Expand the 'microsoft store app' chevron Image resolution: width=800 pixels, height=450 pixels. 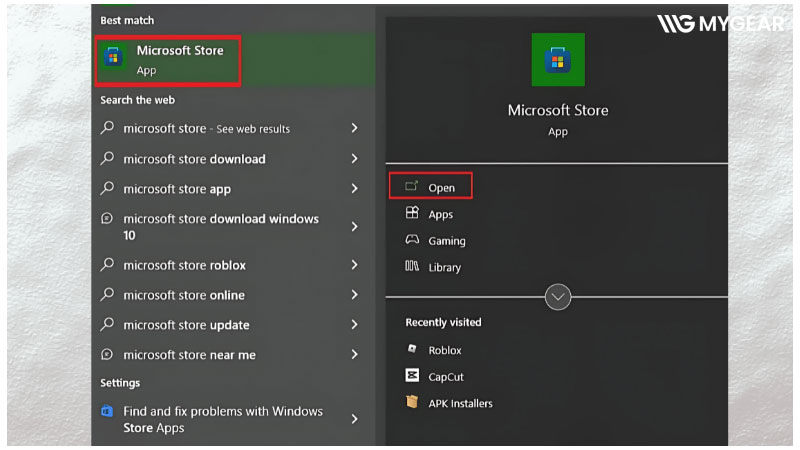pyautogui.click(x=355, y=189)
